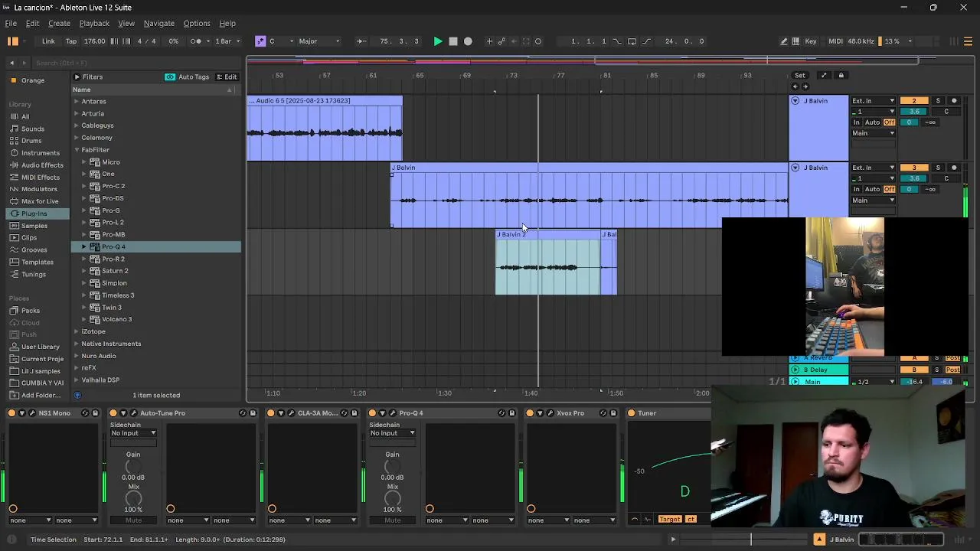The image size is (980, 551).
Task: Click the Tap tempo button
Action: click(x=71, y=41)
